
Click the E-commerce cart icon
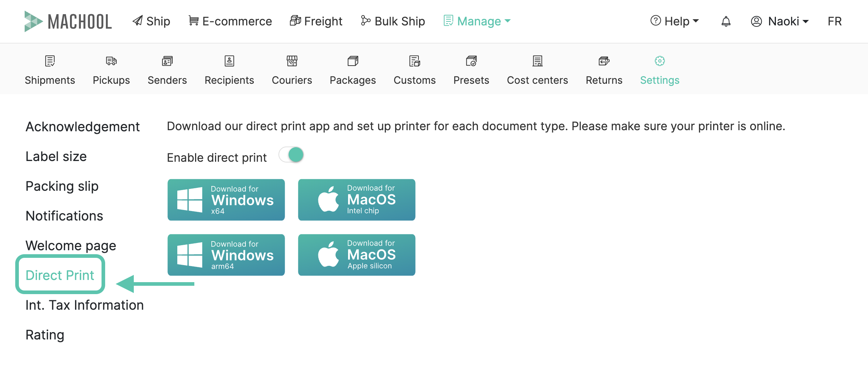tap(194, 21)
